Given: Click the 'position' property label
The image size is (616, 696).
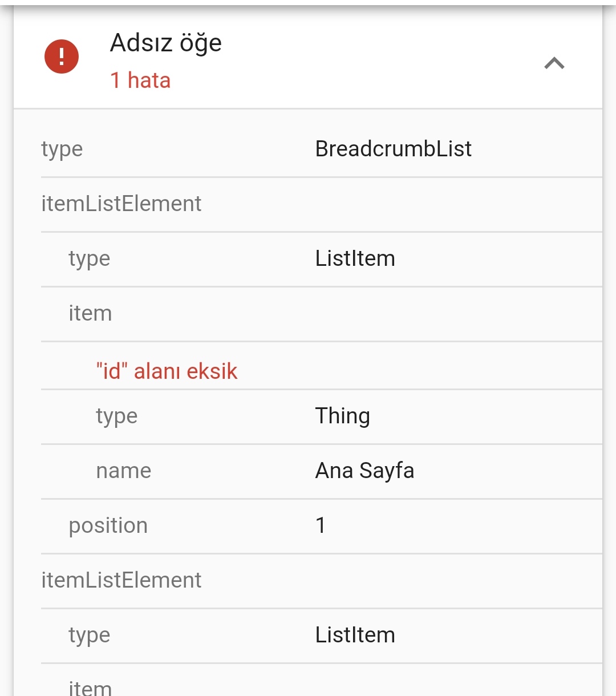Looking at the screenshot, I should pyautogui.click(x=108, y=526).
